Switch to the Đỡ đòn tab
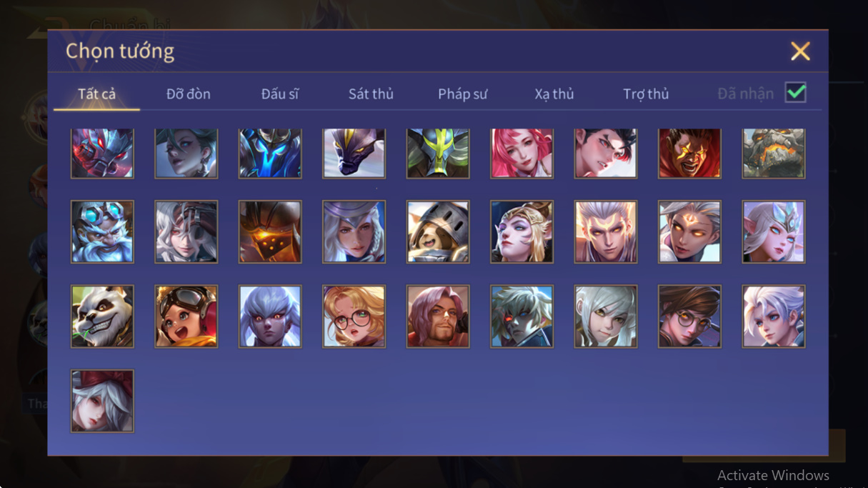The height and width of the screenshot is (488, 868). (189, 94)
